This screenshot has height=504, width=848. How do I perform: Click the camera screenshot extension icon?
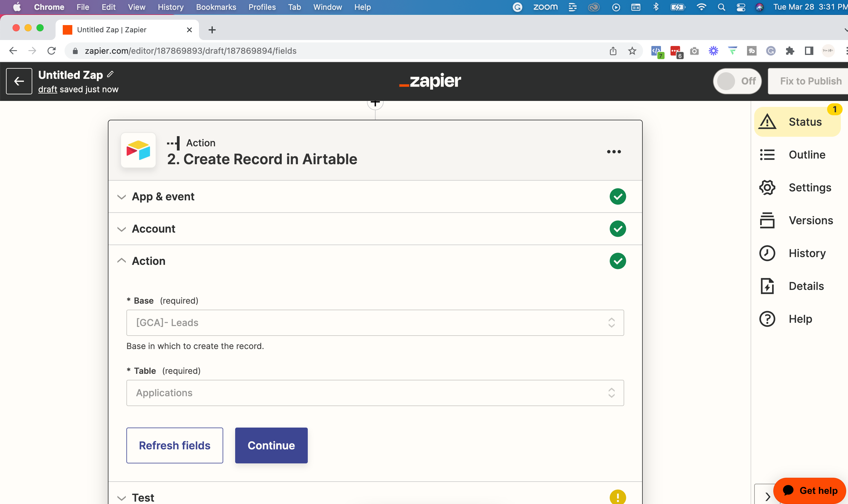pyautogui.click(x=694, y=51)
